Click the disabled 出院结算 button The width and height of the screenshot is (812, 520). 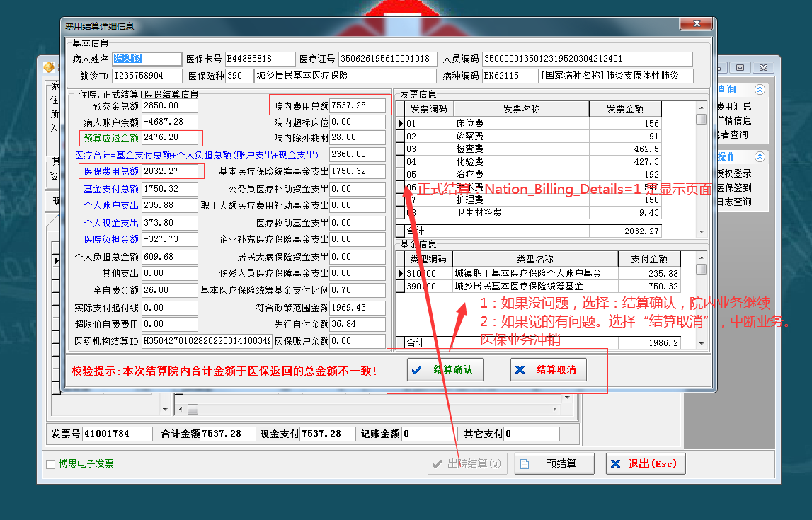coord(468,463)
